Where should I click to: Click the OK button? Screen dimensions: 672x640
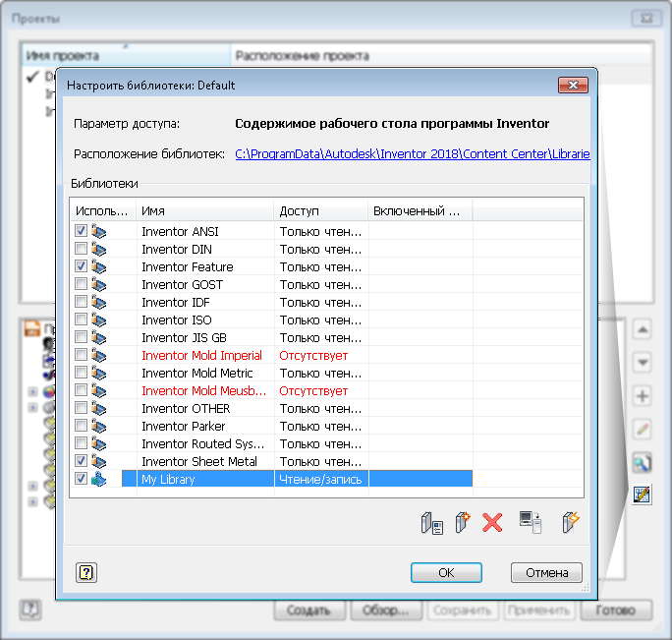[446, 572]
